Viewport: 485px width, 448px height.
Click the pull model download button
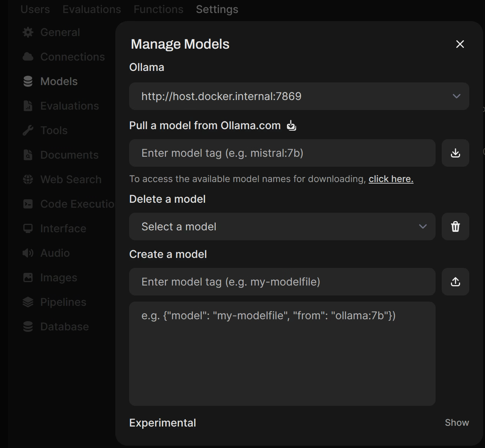pyautogui.click(x=456, y=153)
